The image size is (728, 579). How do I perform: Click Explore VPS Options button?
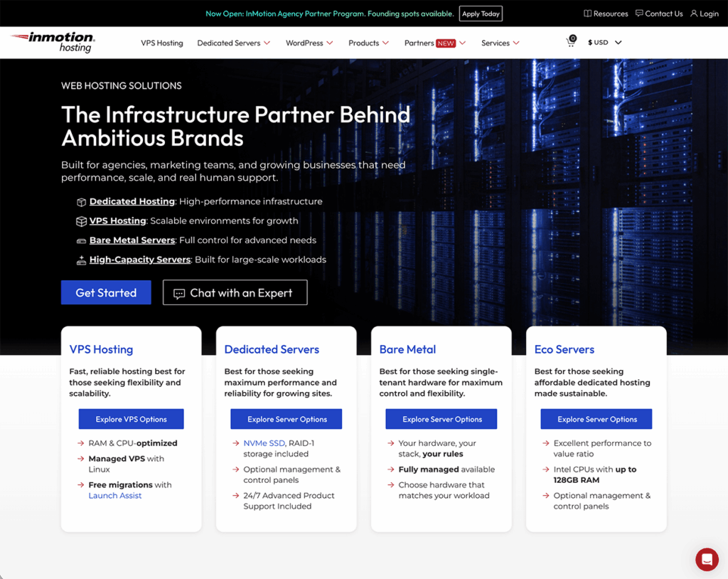point(131,419)
